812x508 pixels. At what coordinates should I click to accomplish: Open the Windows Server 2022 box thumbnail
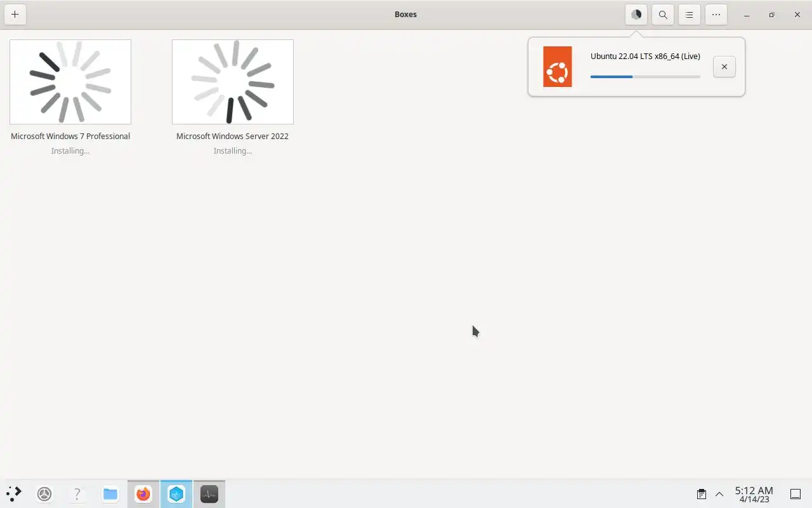[233, 82]
